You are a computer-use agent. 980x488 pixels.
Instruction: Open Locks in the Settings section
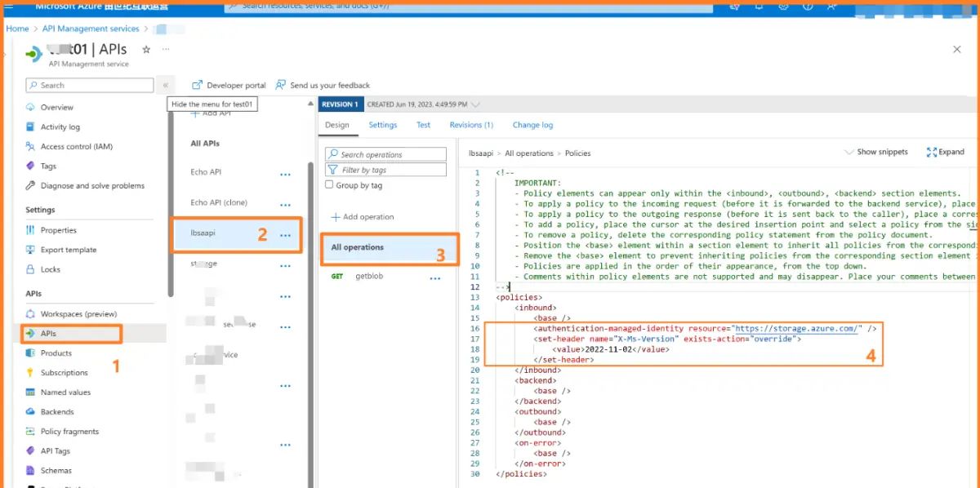pyautogui.click(x=50, y=269)
